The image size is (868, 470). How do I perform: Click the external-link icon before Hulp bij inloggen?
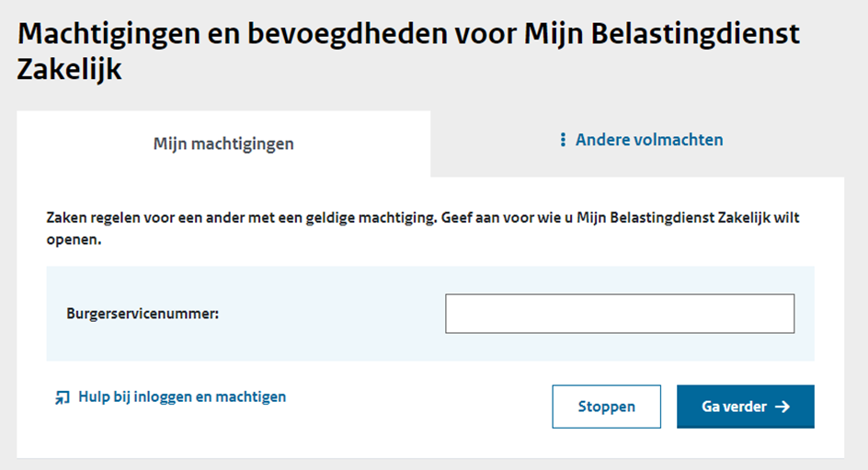coord(62,397)
